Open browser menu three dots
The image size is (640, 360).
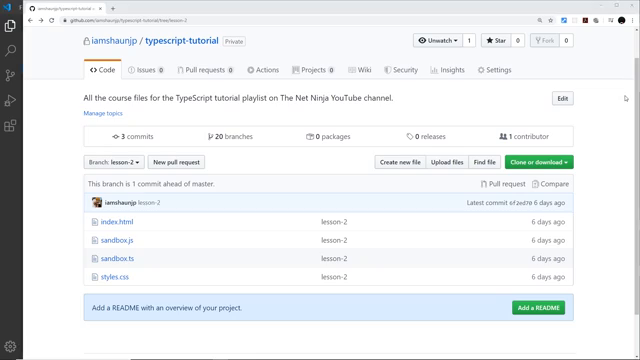tap(632, 20)
